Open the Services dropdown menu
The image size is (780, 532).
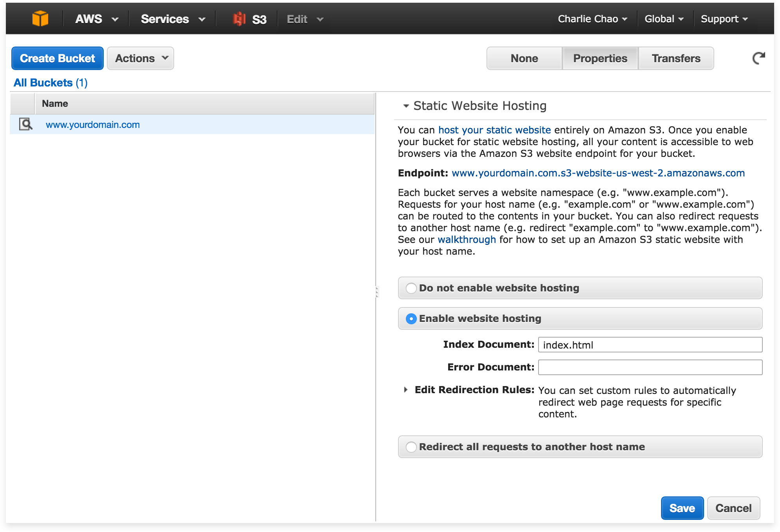point(173,19)
